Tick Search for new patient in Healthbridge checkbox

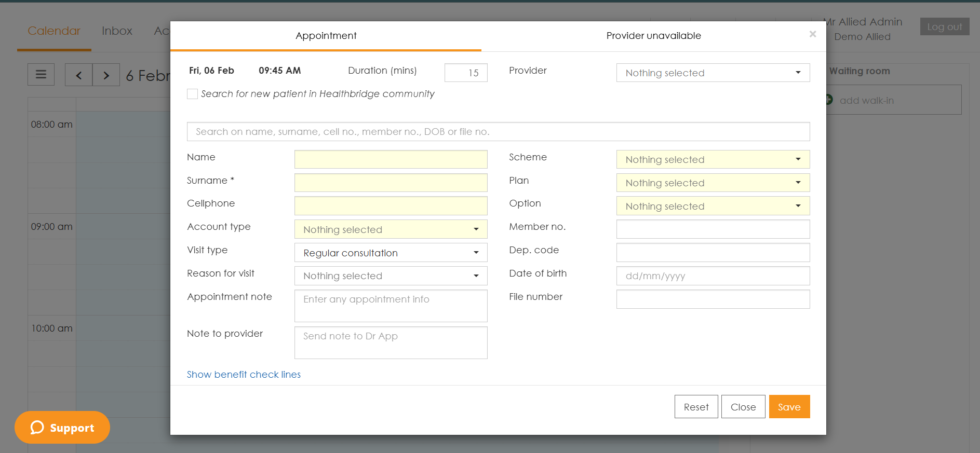click(192, 94)
